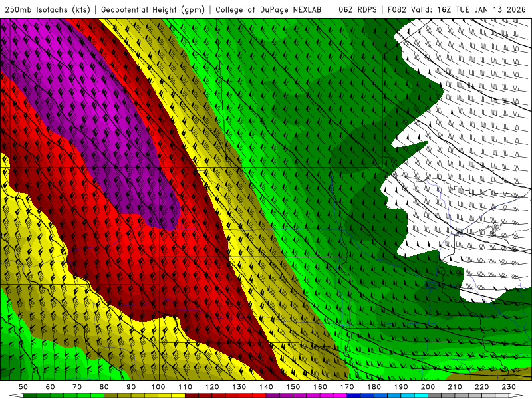Select the color scale label '120'
532x399 pixels.
pyautogui.click(x=212, y=387)
